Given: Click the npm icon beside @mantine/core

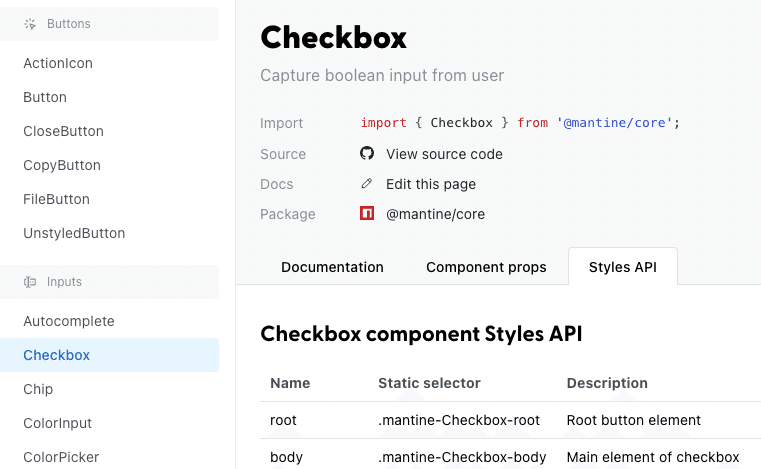Looking at the screenshot, I should (367, 213).
